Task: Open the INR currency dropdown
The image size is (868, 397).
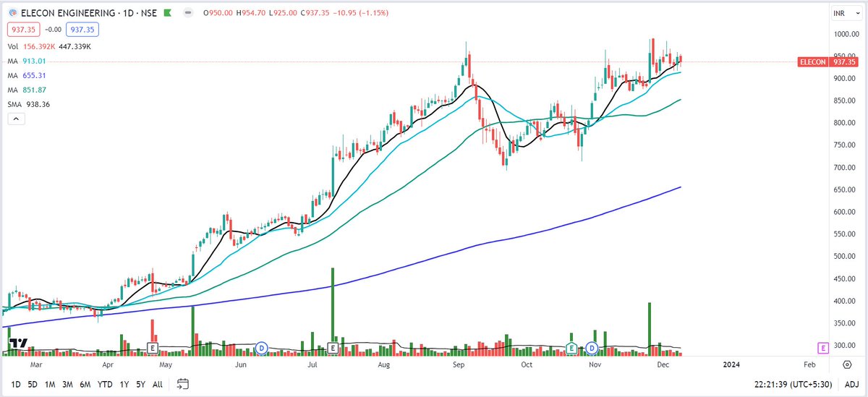Action: [x=847, y=14]
